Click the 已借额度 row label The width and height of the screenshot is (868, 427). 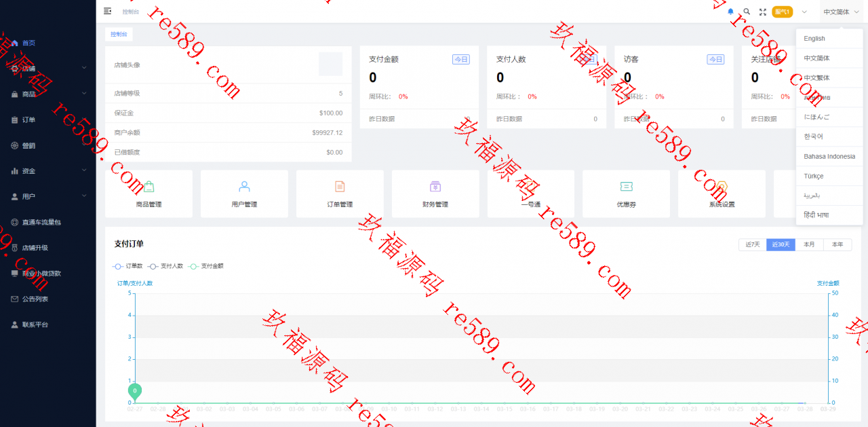[127, 152]
